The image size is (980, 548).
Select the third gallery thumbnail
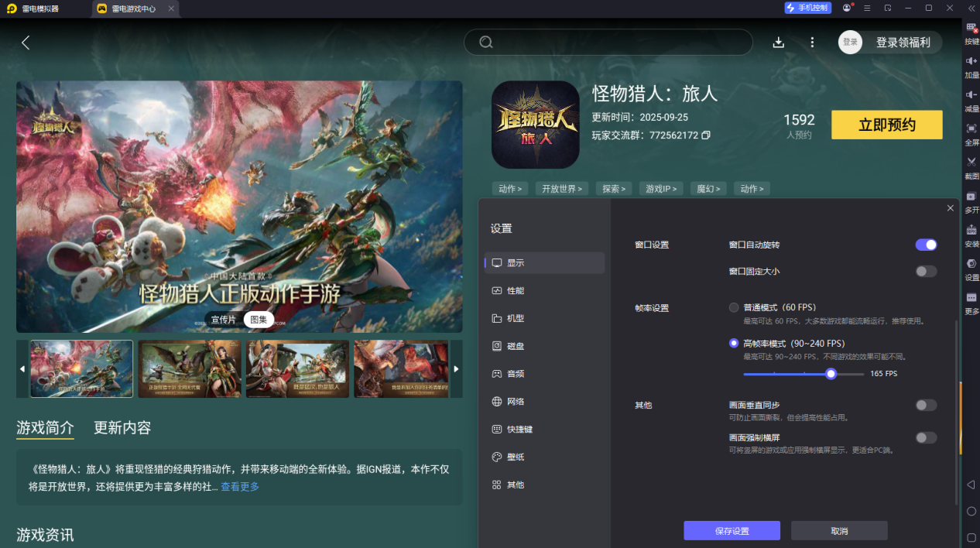click(297, 369)
